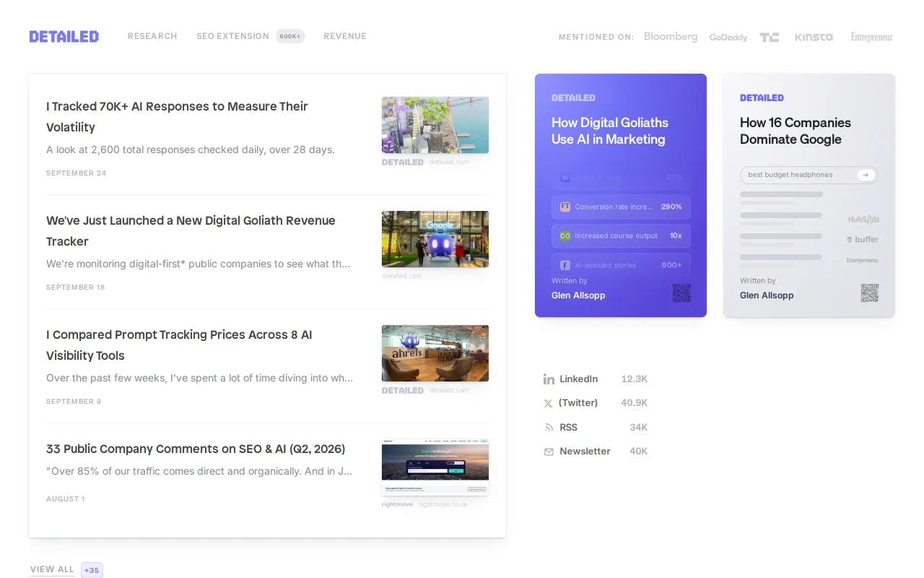Click the QR code on purple AI Marketing card
The height and width of the screenshot is (578, 924).
coord(681,293)
